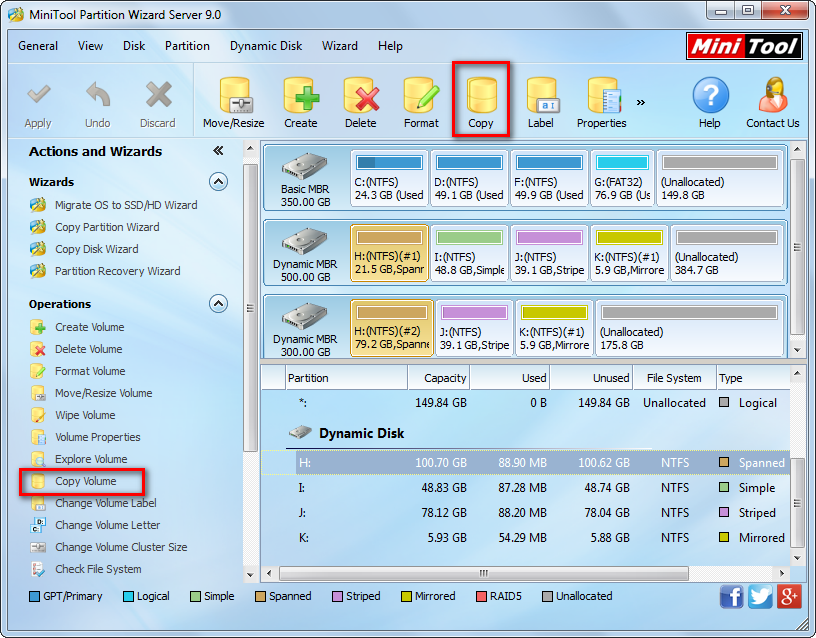Click the Apply checkmark toolbar icon
816x638 pixels.
[38, 95]
